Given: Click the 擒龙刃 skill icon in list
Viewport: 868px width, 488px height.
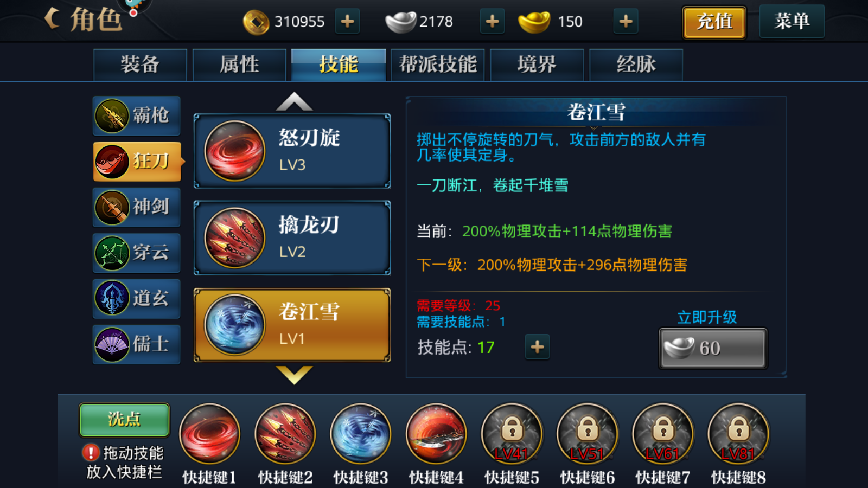Looking at the screenshot, I should click(234, 237).
